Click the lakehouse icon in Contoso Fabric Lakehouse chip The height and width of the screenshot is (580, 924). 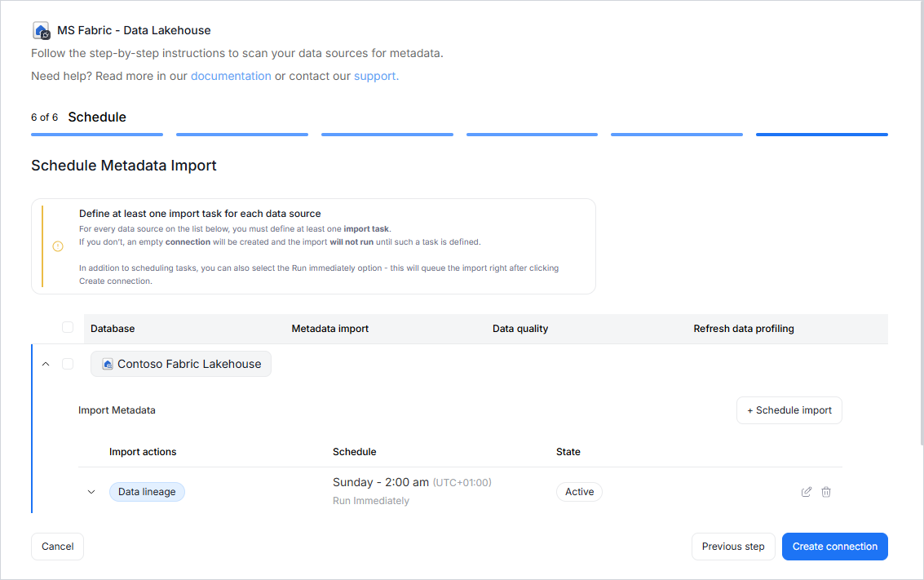click(108, 365)
